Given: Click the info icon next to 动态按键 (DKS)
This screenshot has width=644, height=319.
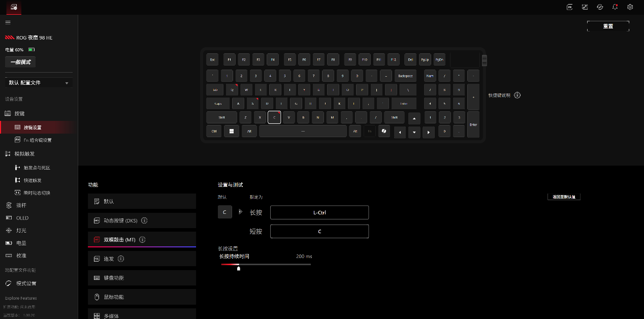Looking at the screenshot, I should [144, 220].
